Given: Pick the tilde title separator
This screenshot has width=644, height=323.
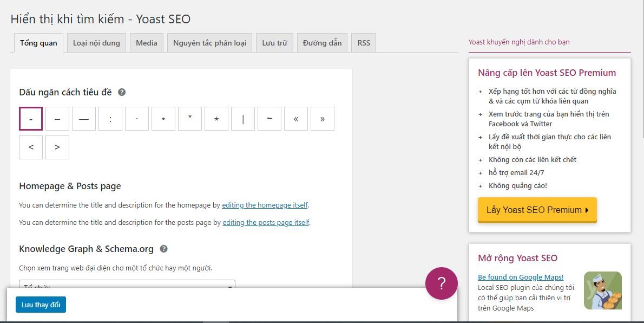Looking at the screenshot, I should click(x=270, y=119).
